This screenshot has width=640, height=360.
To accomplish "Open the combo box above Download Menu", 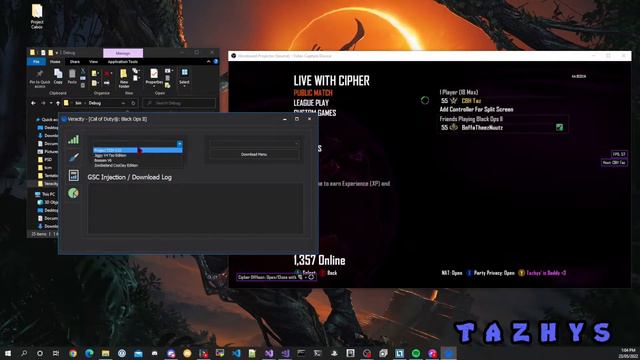I will point(254,144).
